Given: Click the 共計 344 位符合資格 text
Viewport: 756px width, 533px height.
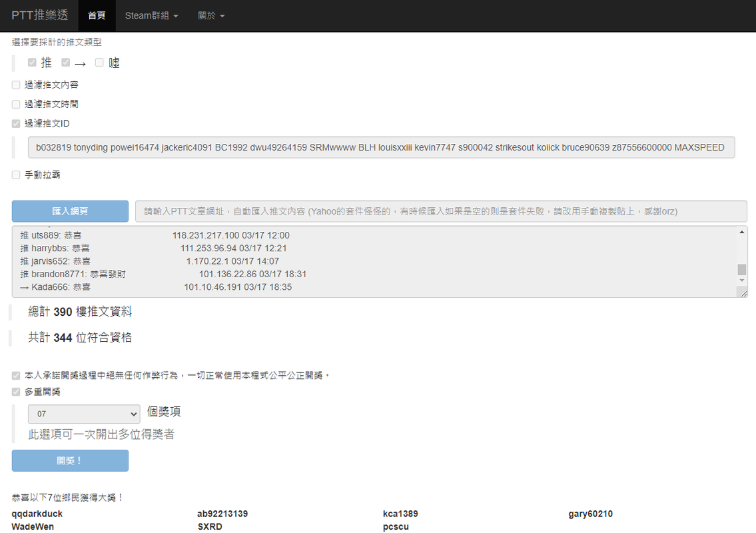Looking at the screenshot, I should (79, 337).
